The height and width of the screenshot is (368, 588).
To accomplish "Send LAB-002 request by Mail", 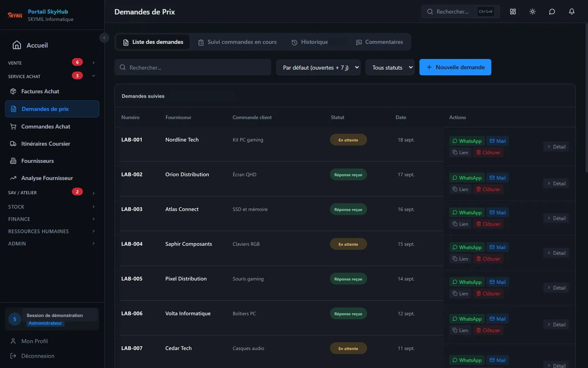I will (x=498, y=178).
